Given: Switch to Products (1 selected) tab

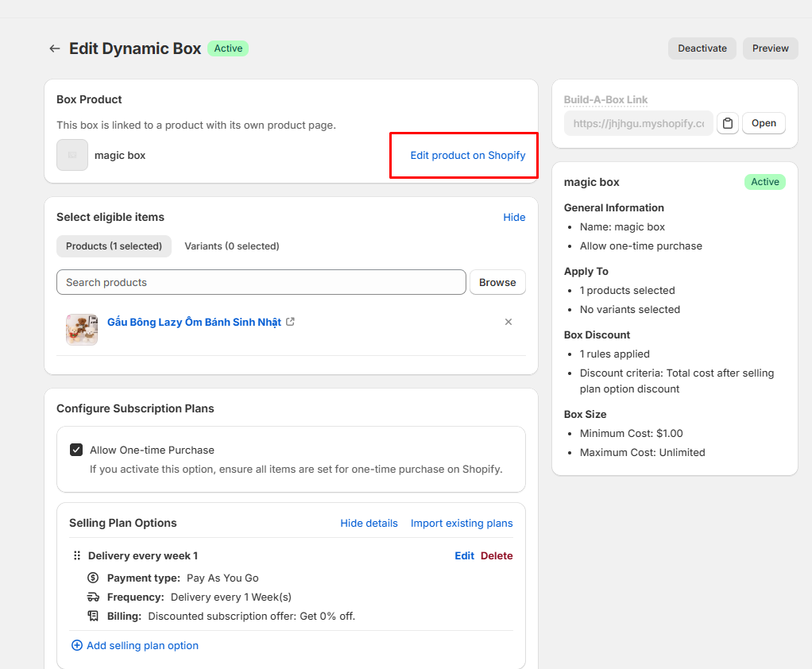Looking at the screenshot, I should point(114,246).
